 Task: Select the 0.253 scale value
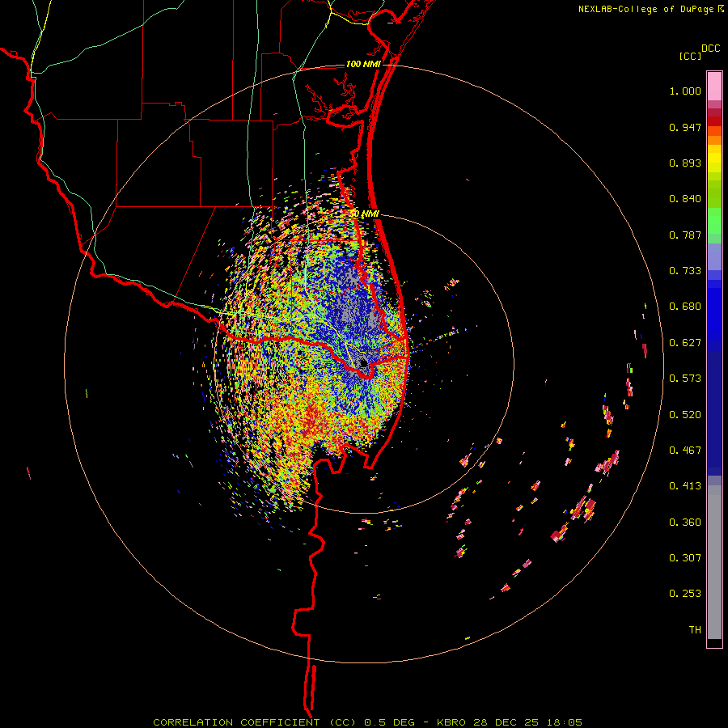(x=685, y=594)
